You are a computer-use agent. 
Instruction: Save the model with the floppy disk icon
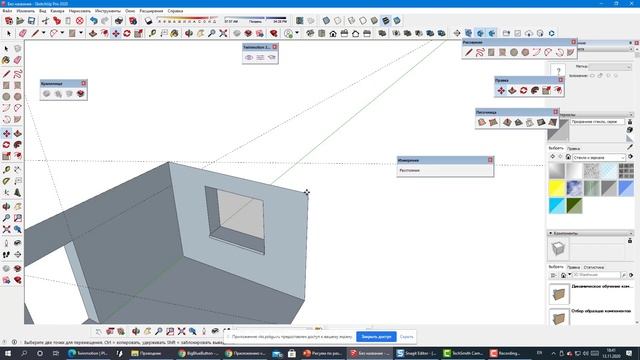pyautogui.click(x=31, y=20)
